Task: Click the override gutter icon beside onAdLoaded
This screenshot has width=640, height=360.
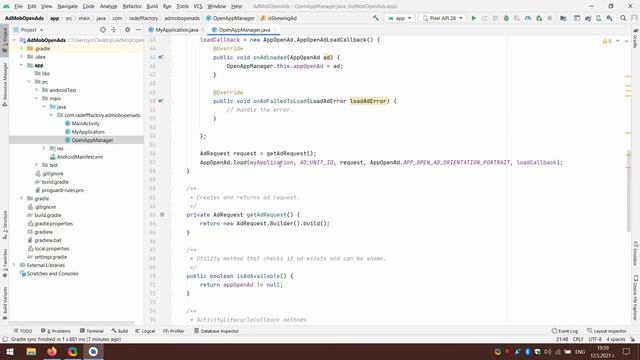Action: point(161,57)
